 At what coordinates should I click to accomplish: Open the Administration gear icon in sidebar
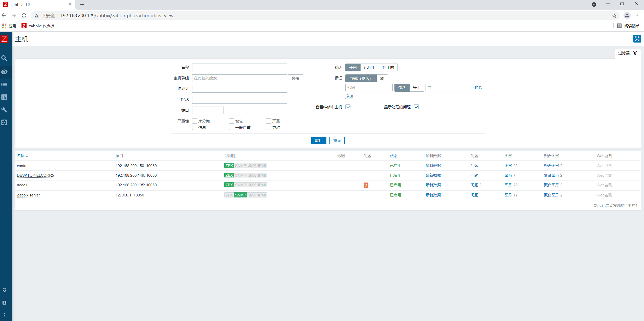(4, 123)
